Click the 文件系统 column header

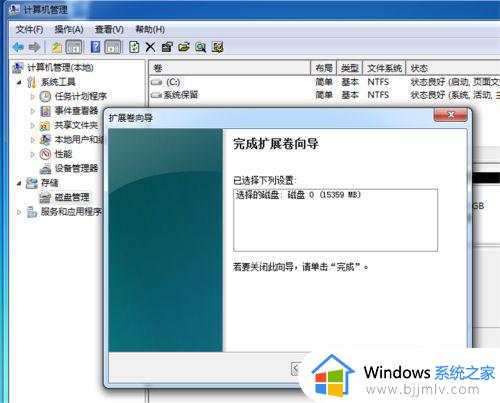pyautogui.click(x=384, y=68)
